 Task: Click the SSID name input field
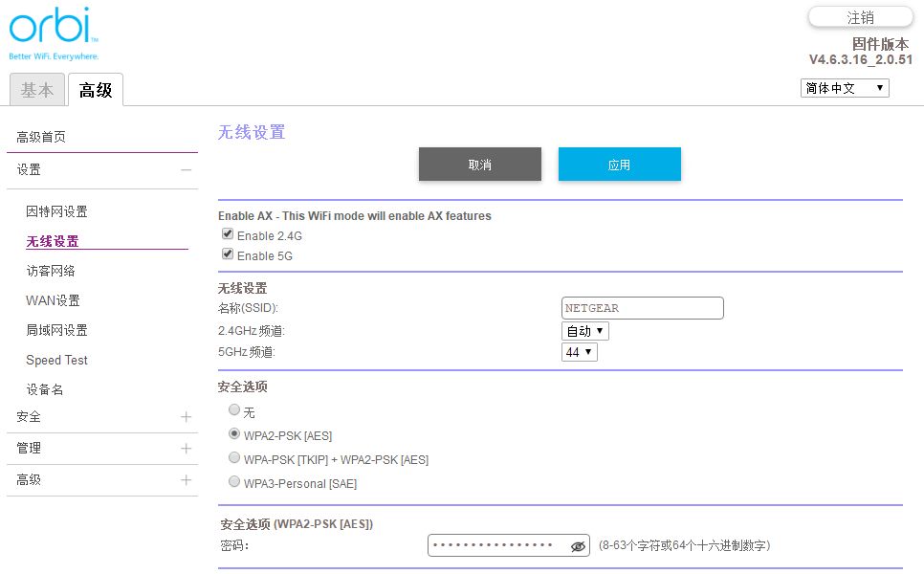coord(642,308)
